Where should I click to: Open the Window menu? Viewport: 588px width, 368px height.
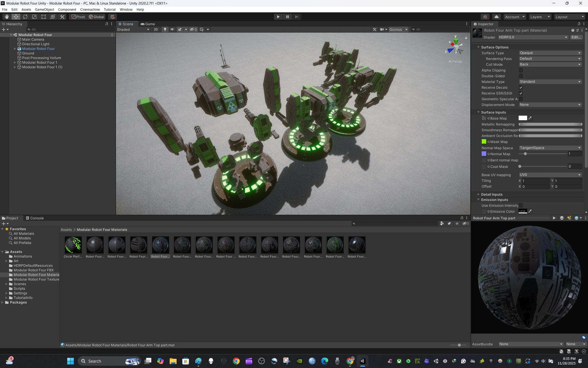(126, 10)
